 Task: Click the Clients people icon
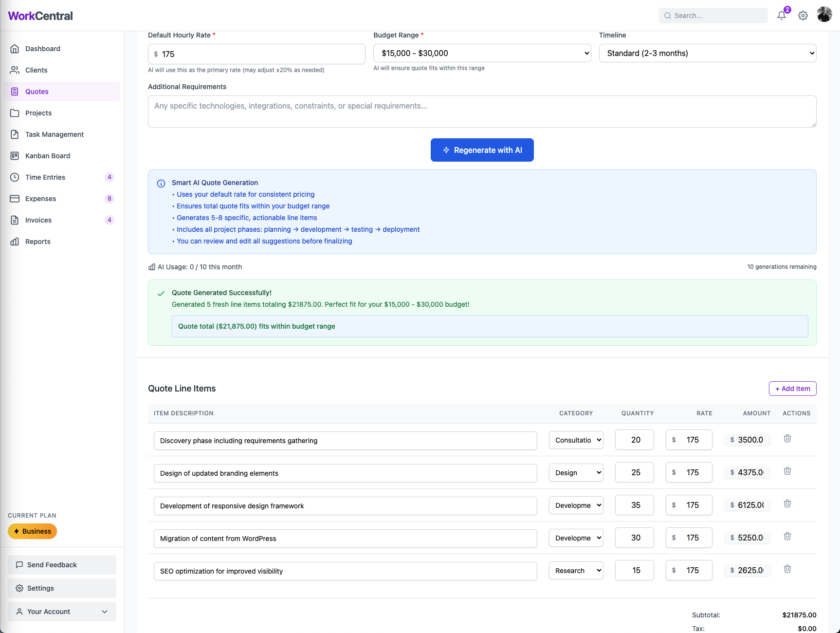(x=15, y=70)
